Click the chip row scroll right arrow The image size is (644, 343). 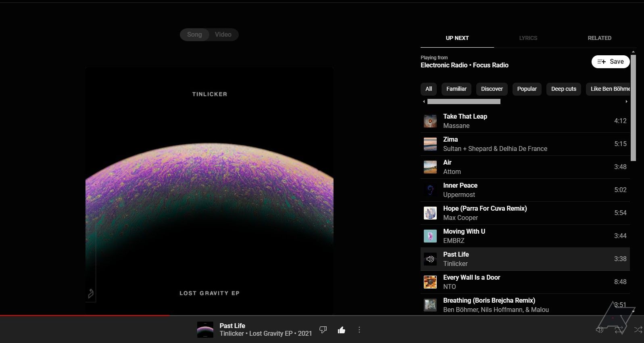(x=626, y=102)
